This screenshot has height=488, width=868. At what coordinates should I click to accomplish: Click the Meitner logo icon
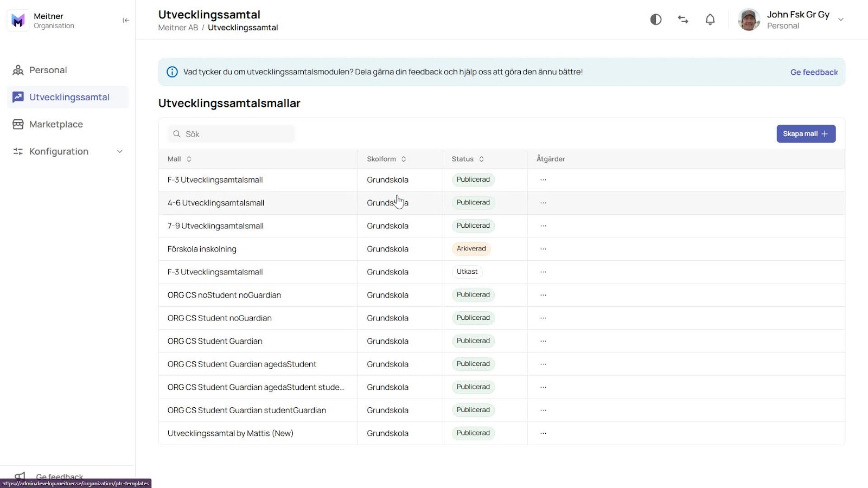coord(18,21)
